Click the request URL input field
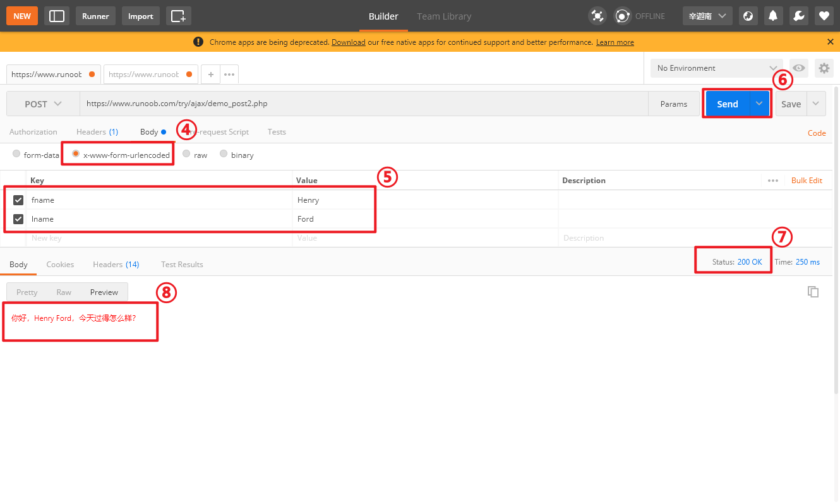The height and width of the screenshot is (504, 840). coord(364,104)
